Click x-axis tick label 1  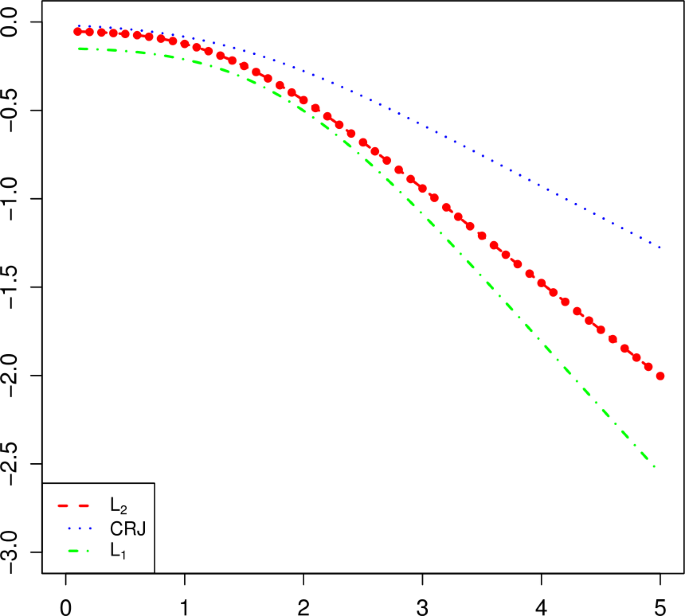coord(185,603)
